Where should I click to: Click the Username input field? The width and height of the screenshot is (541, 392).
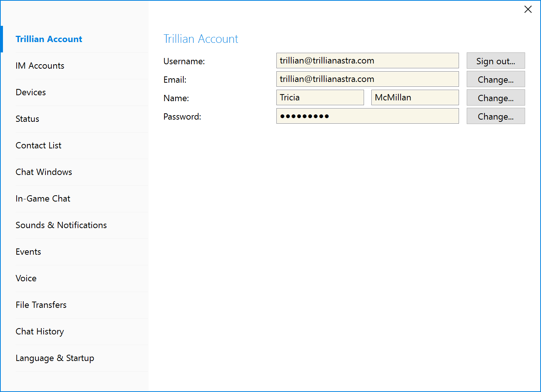click(368, 61)
